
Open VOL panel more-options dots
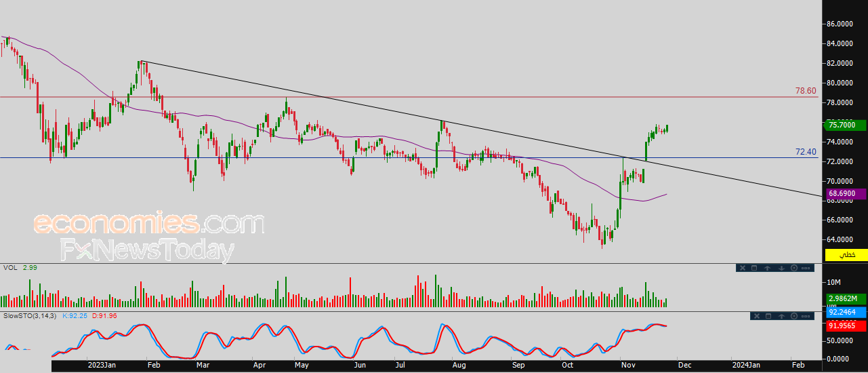click(806, 268)
